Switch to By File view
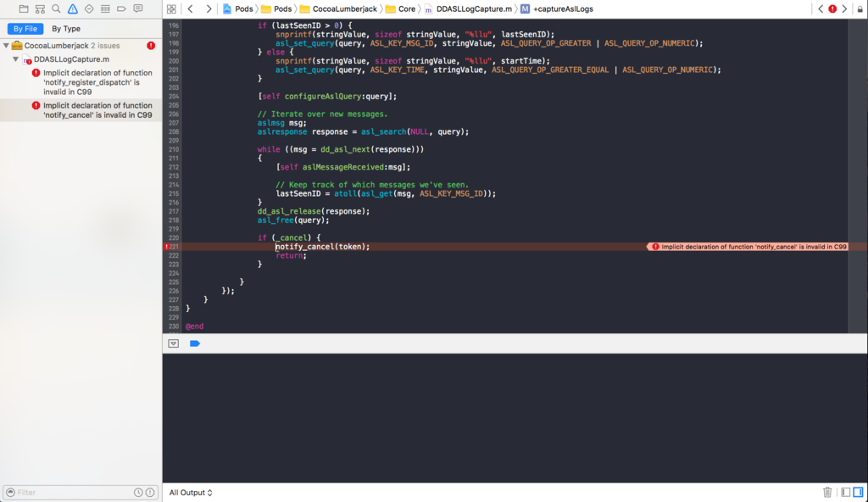The width and height of the screenshot is (868, 502). point(25,29)
